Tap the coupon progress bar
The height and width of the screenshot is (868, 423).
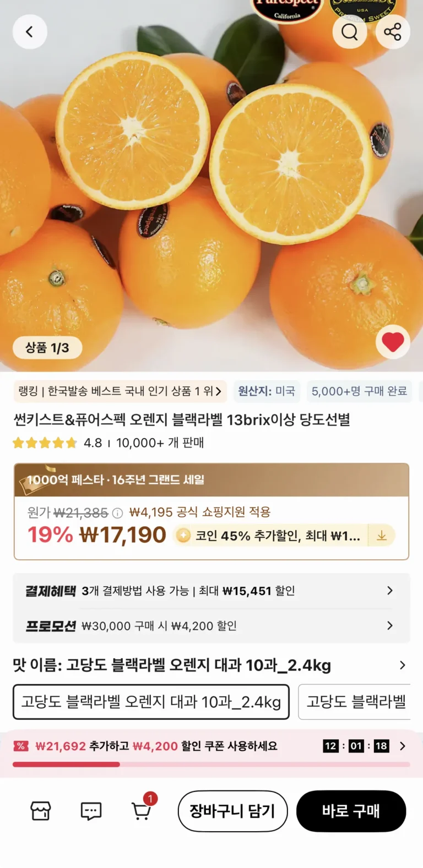point(211,764)
